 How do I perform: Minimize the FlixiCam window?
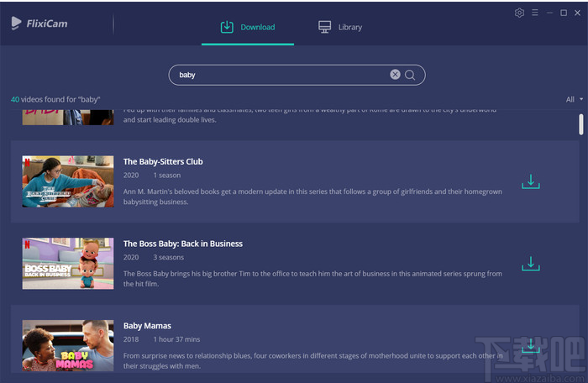click(x=549, y=13)
